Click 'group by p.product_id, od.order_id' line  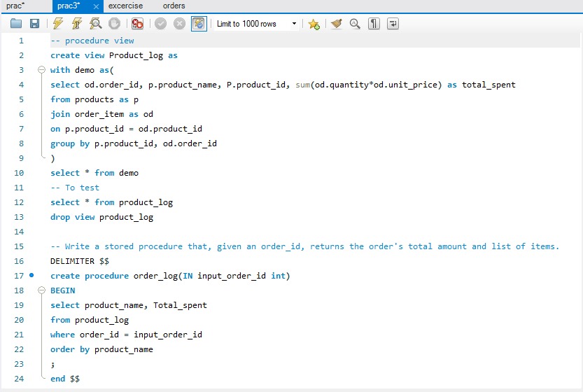[x=134, y=143]
